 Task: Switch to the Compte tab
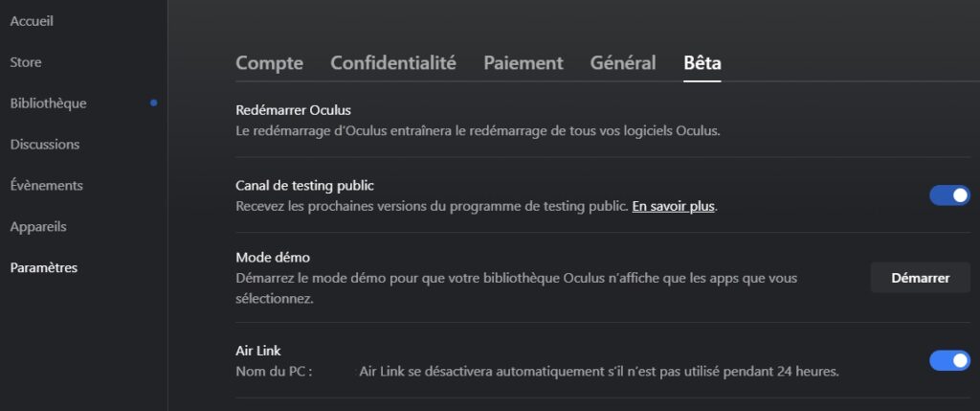pos(269,63)
